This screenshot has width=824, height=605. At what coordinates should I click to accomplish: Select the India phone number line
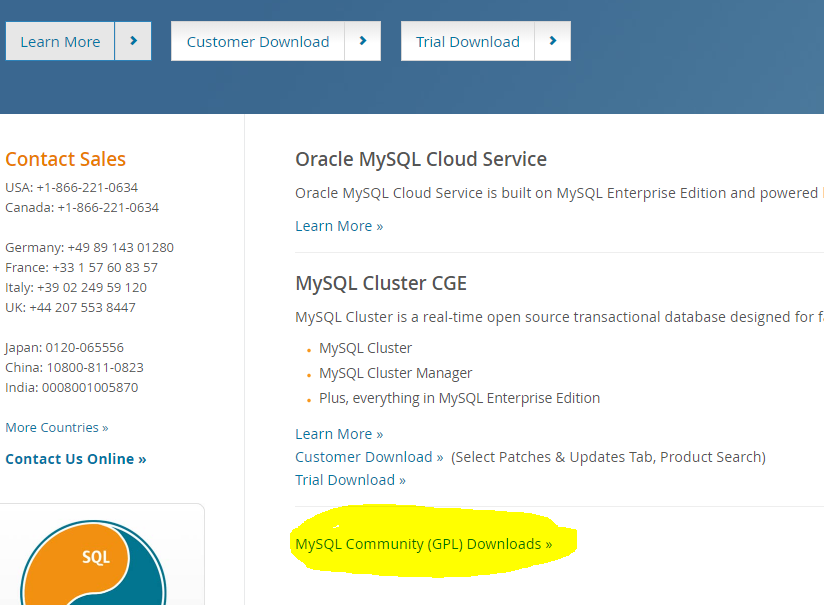click(72, 387)
